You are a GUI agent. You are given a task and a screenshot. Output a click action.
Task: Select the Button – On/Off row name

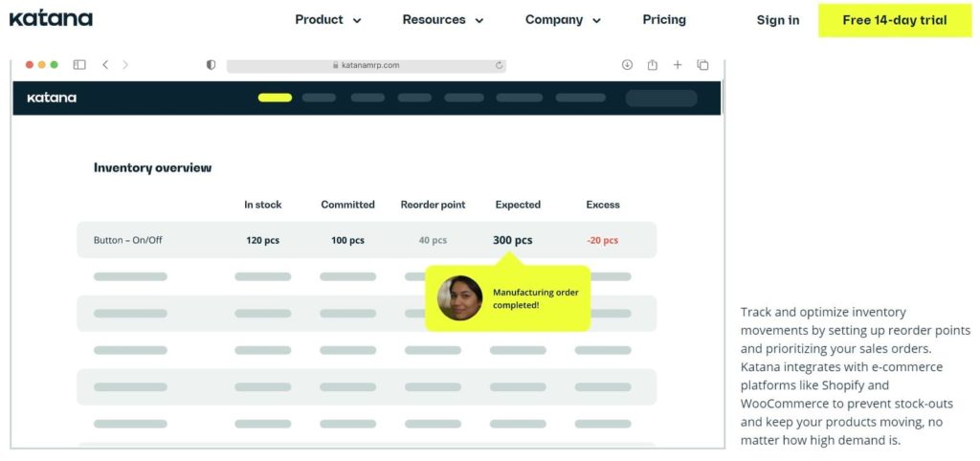(127, 240)
